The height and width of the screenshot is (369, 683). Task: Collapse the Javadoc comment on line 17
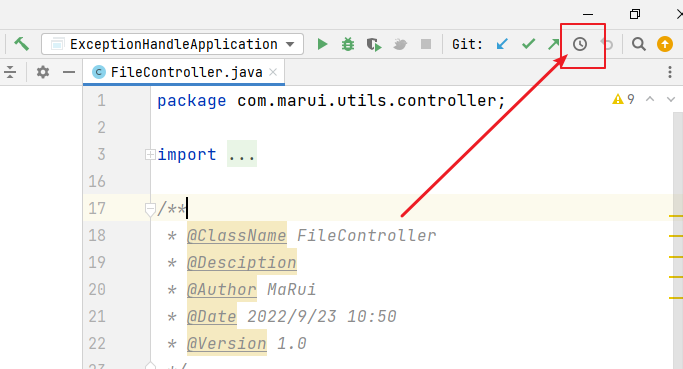pyautogui.click(x=150, y=209)
